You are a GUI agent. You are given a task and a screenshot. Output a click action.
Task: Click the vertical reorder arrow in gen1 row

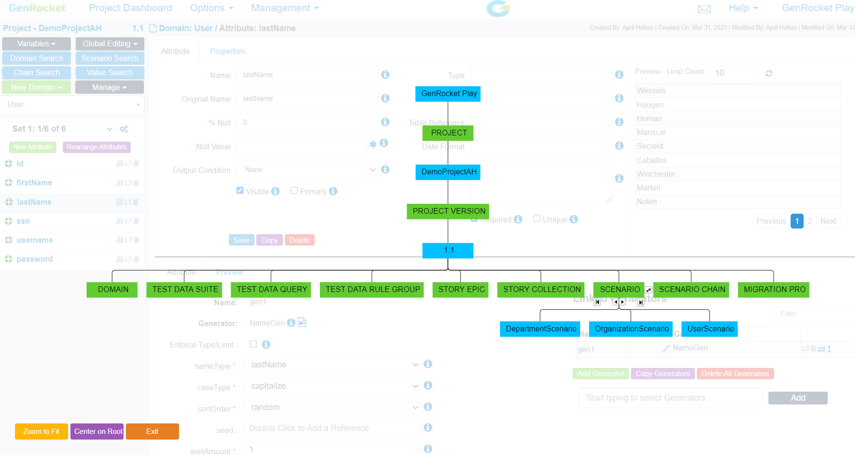tap(829, 349)
